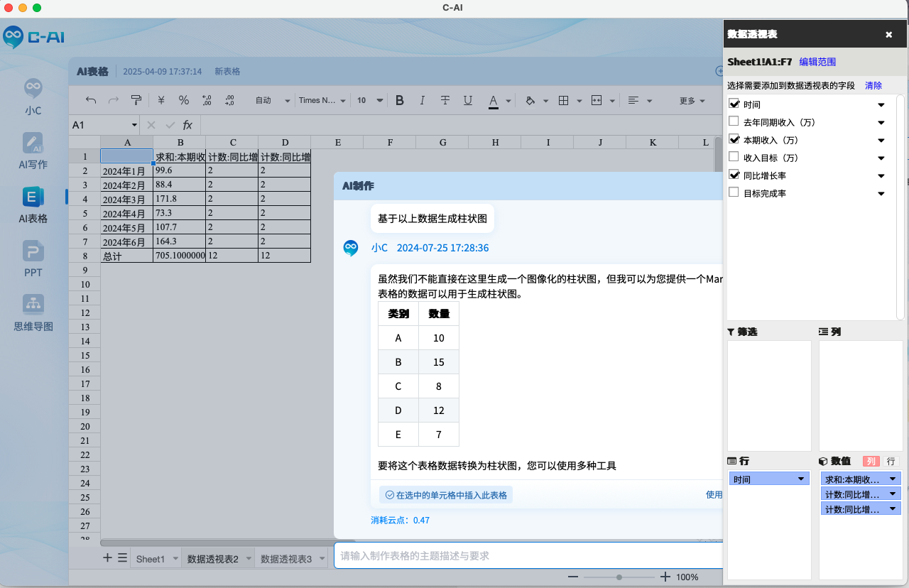
Task: Open 求和:本期收... value item dropdown
Action: click(x=893, y=479)
